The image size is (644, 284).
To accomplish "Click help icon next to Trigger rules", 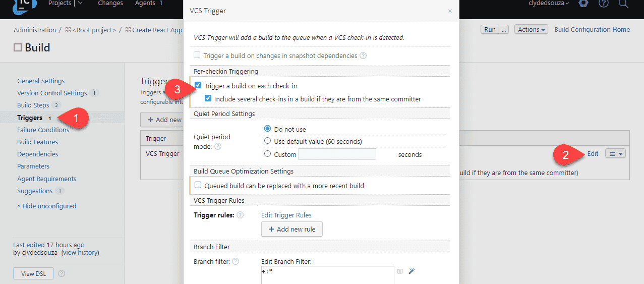I will tap(240, 215).
